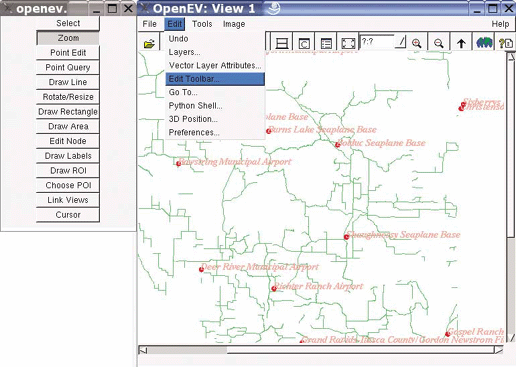Select the Draw Rectangle tool

68,112
